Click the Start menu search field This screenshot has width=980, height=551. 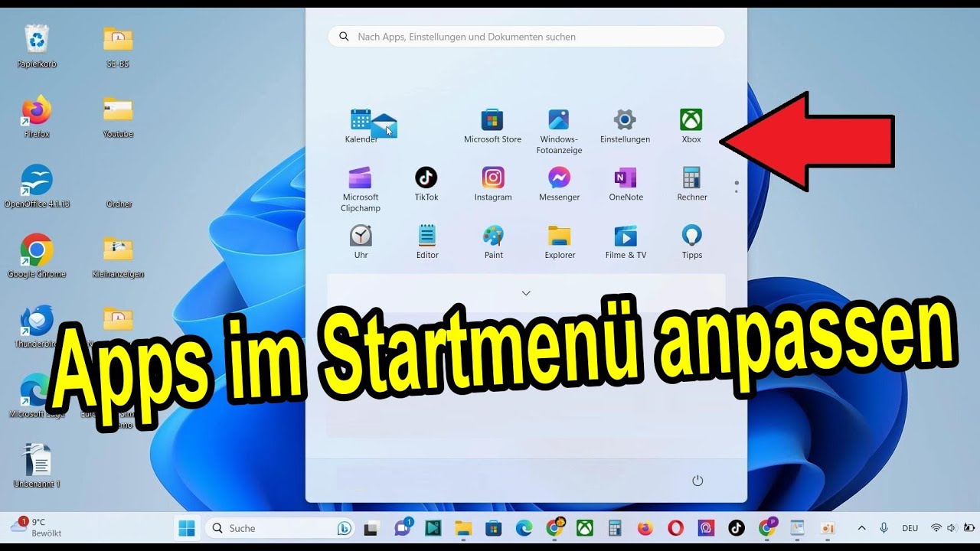point(526,37)
